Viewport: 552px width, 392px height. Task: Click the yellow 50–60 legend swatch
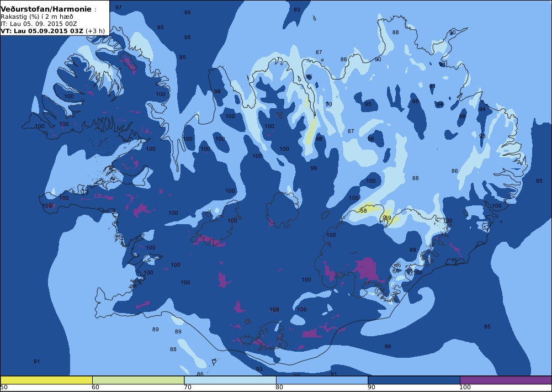(x=46, y=380)
